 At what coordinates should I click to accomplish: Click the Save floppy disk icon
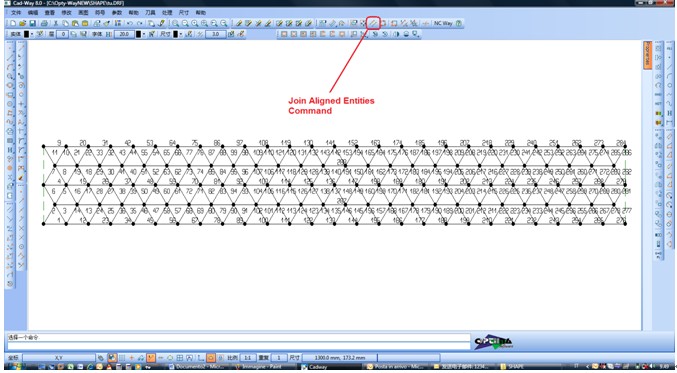click(32, 23)
